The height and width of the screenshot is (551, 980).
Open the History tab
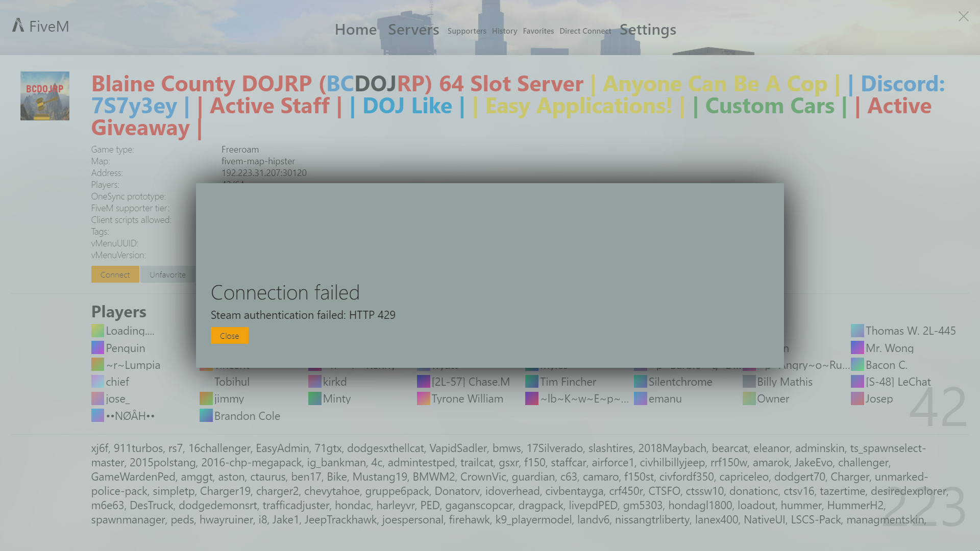(x=505, y=31)
